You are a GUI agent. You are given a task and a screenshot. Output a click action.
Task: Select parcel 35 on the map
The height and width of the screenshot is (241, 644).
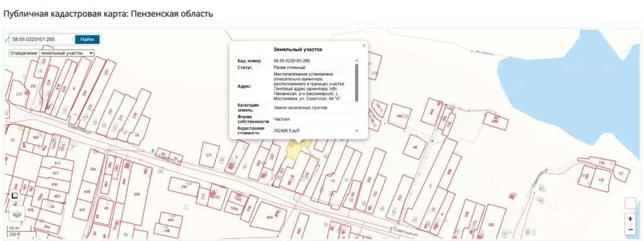point(13,140)
